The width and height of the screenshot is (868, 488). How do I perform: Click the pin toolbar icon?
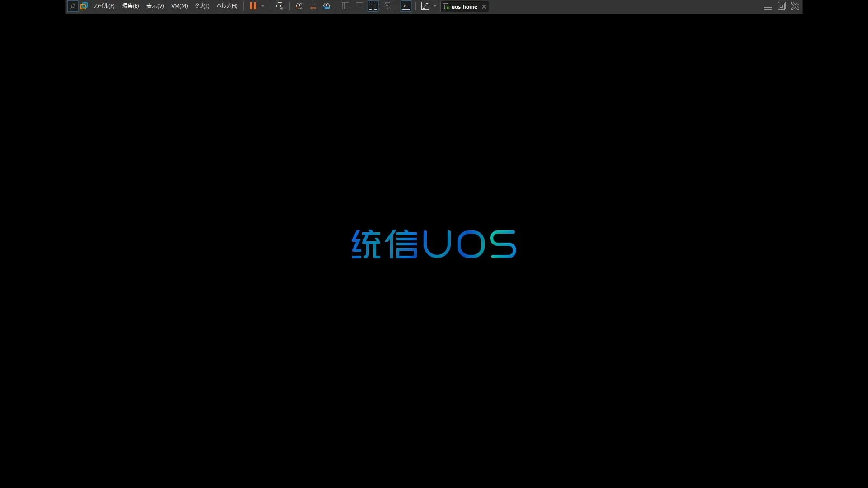tap(72, 6)
